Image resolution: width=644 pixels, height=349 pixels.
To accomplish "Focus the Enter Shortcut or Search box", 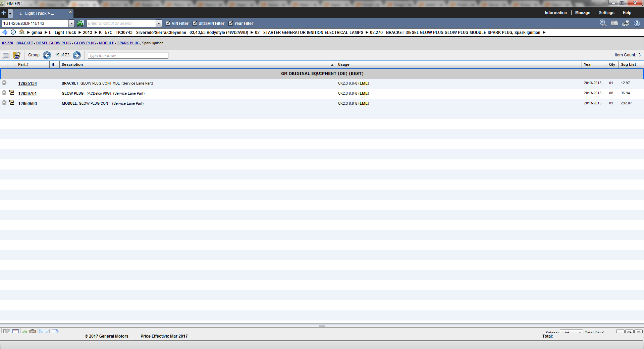I will (121, 23).
